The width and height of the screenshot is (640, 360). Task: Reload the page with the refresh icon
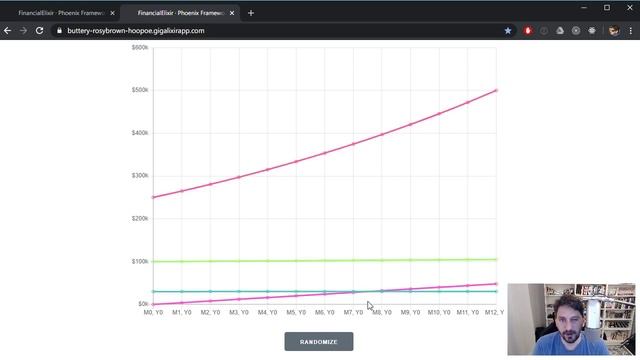point(39,31)
